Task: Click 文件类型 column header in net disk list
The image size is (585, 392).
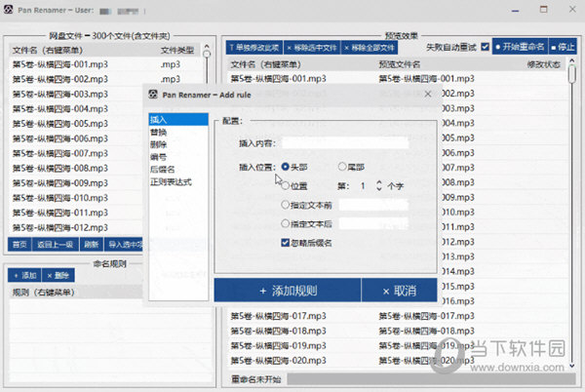Action: [x=177, y=50]
